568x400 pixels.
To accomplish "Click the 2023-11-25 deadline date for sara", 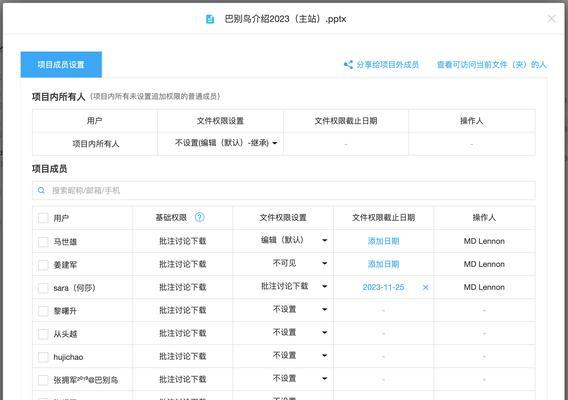I will [383, 287].
